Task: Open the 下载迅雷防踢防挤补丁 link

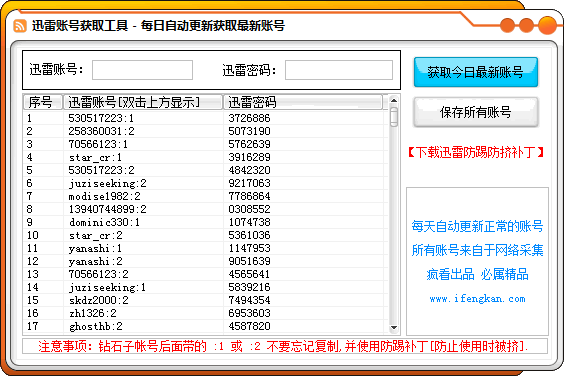Action: click(476, 152)
